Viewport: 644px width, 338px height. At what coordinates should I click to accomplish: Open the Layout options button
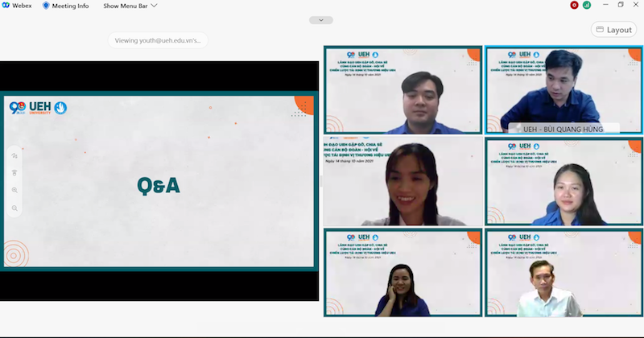[613, 30]
